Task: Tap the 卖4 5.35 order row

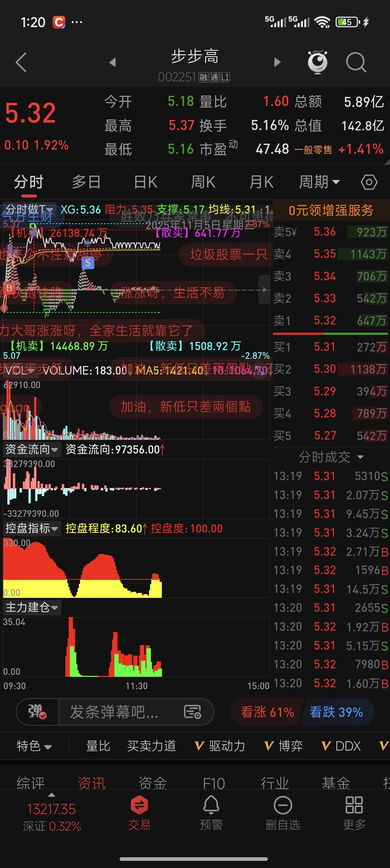Action: coord(331,254)
